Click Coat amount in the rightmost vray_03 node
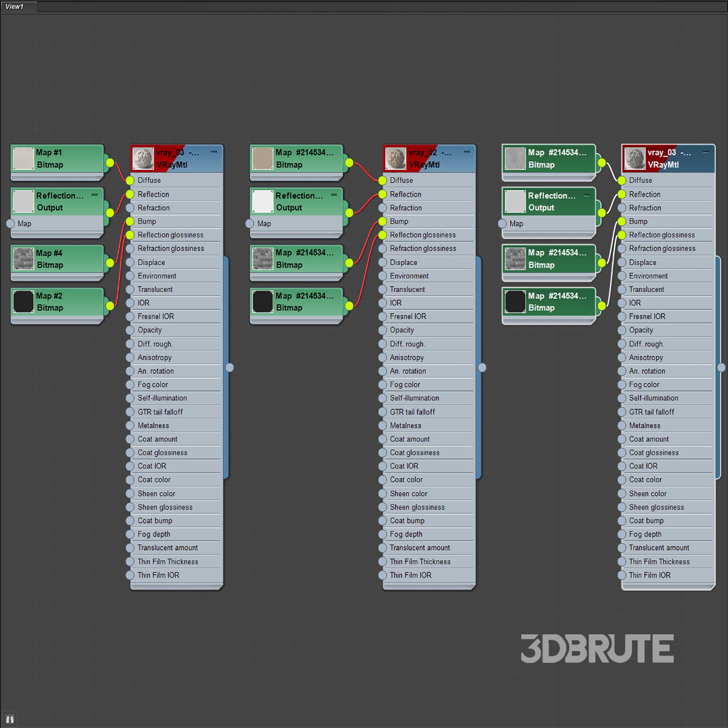Viewport: 728px width, 728px height. [649, 439]
